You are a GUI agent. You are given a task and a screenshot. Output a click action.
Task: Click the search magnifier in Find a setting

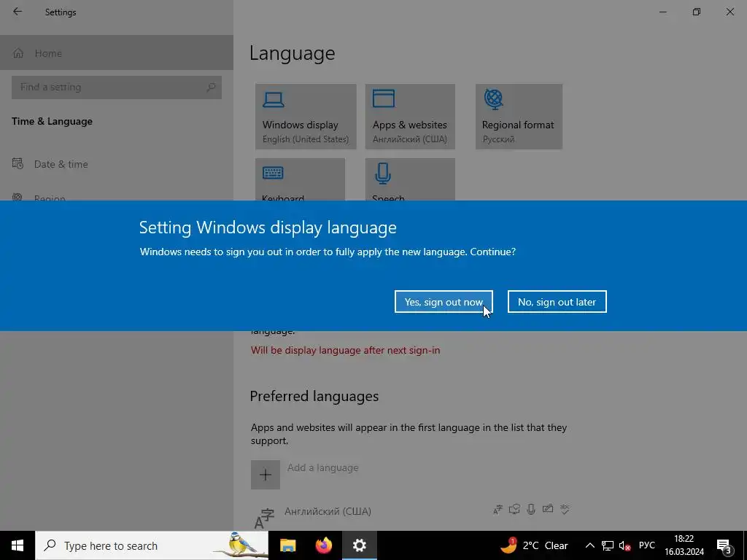coord(211,87)
